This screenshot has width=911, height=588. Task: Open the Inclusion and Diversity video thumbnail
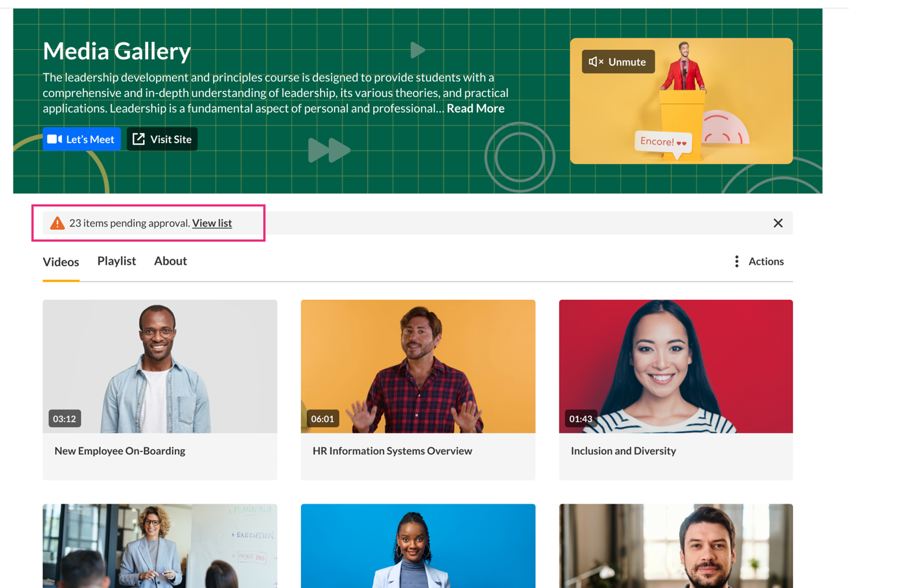pyautogui.click(x=676, y=366)
